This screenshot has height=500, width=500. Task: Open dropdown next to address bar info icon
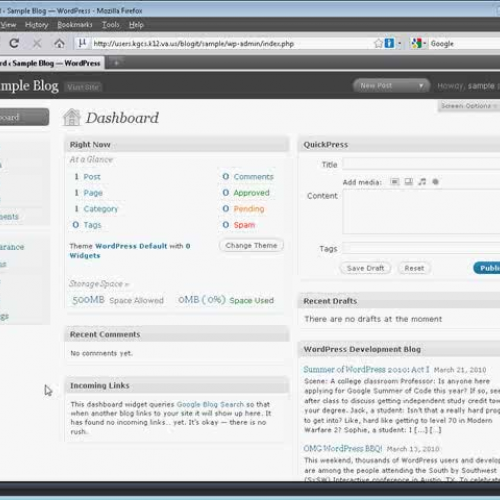(399, 44)
